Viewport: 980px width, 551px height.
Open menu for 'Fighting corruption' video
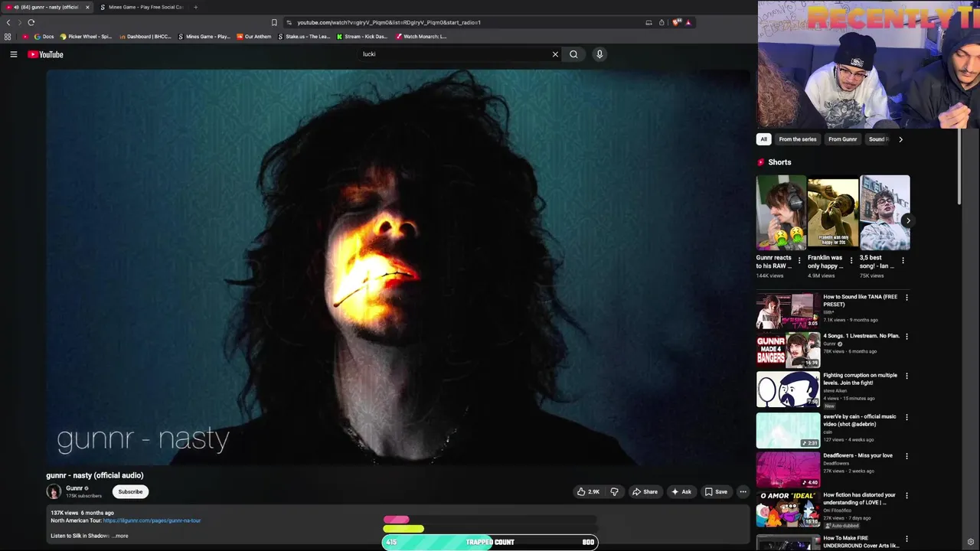[x=906, y=376]
